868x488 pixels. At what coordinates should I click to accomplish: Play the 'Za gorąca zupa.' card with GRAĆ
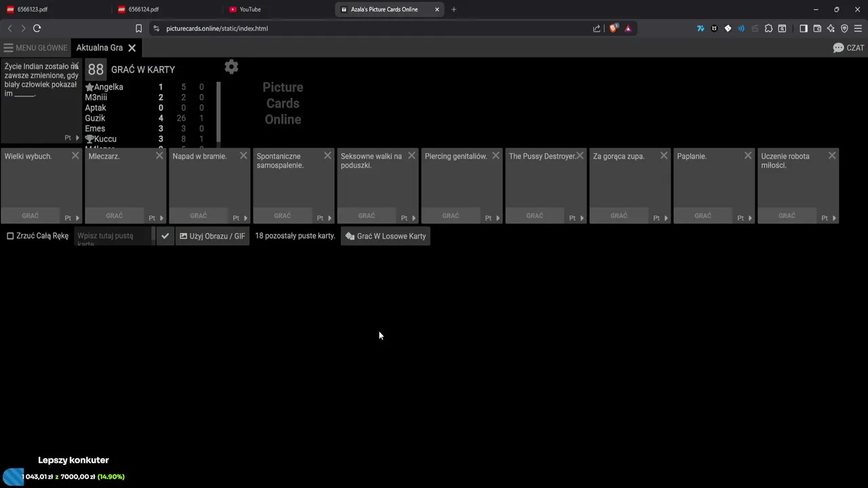tap(618, 216)
